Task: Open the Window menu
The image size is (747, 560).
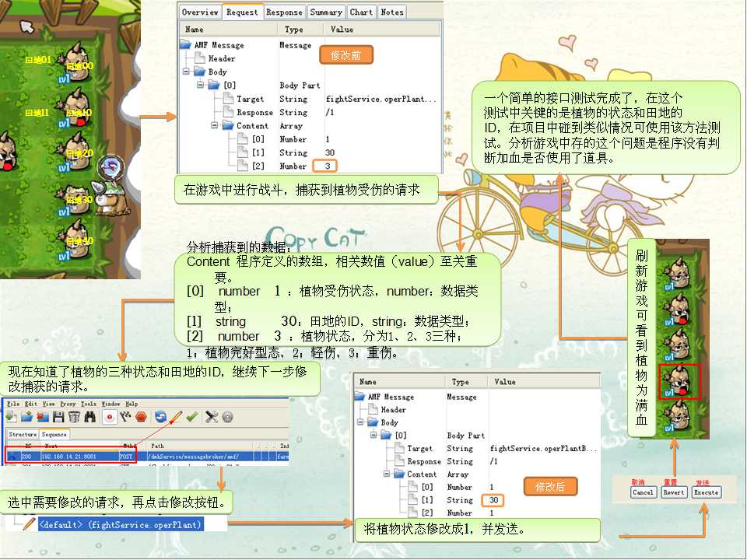Action: pos(111,404)
